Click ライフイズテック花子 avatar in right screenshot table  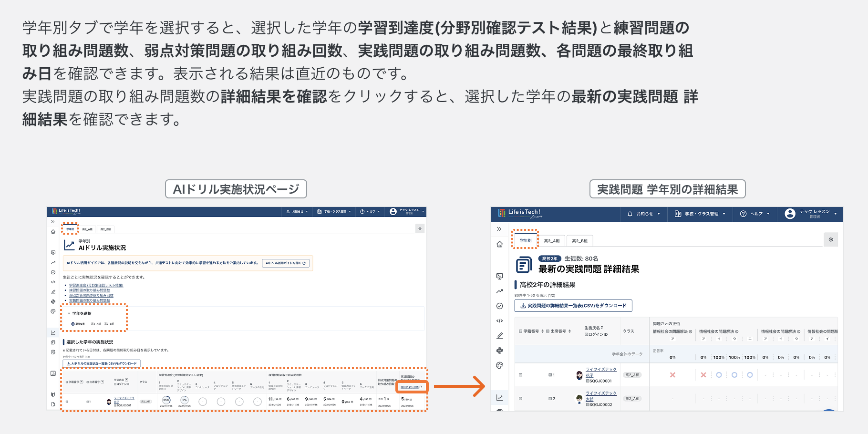579,375
